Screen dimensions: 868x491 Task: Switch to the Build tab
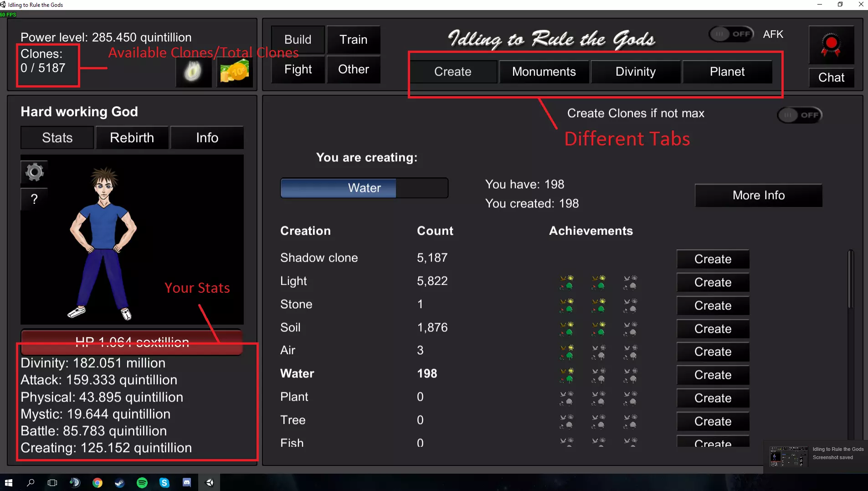tap(298, 40)
